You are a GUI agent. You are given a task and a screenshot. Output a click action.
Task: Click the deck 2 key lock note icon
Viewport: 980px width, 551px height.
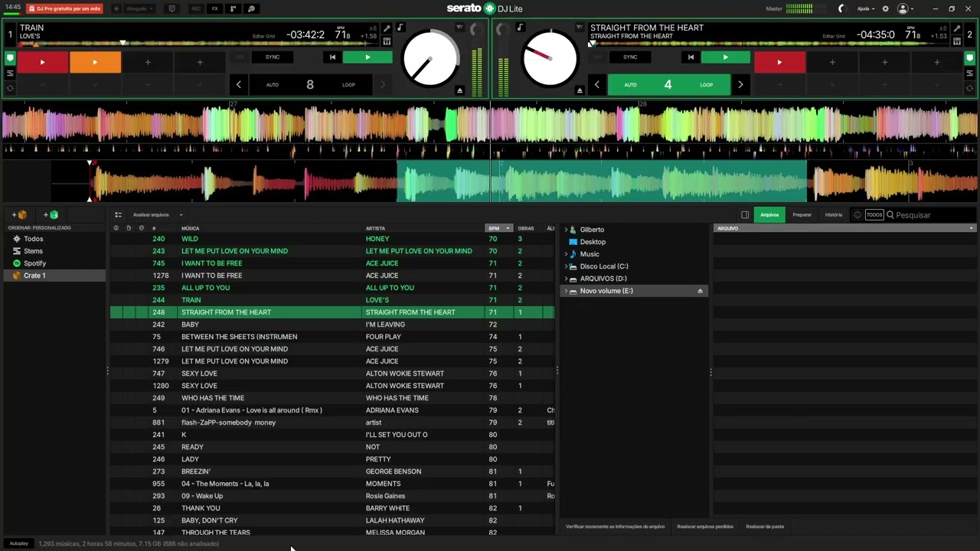521,28
